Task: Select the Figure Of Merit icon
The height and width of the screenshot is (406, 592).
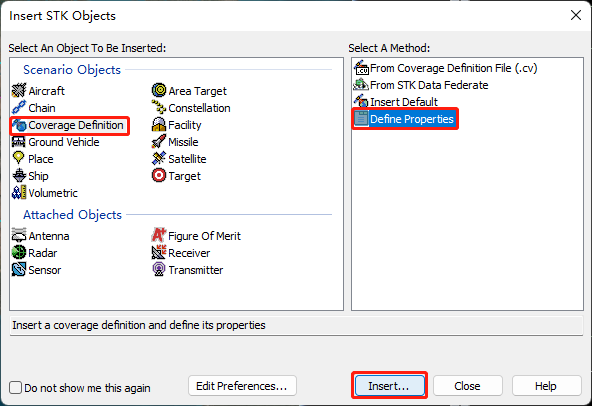Action: (159, 236)
